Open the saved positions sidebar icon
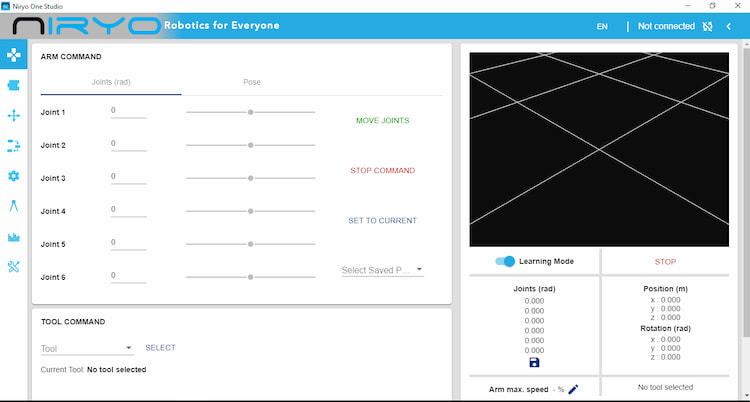 13,86
